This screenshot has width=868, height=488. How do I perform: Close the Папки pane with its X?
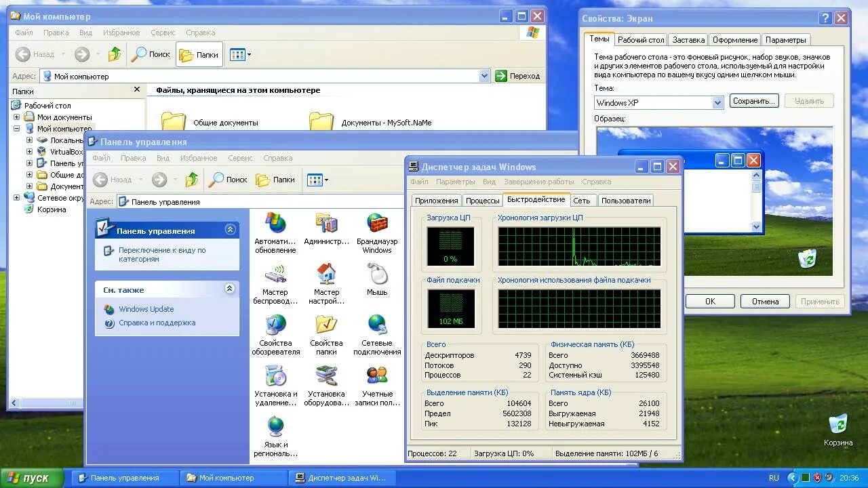coord(137,89)
